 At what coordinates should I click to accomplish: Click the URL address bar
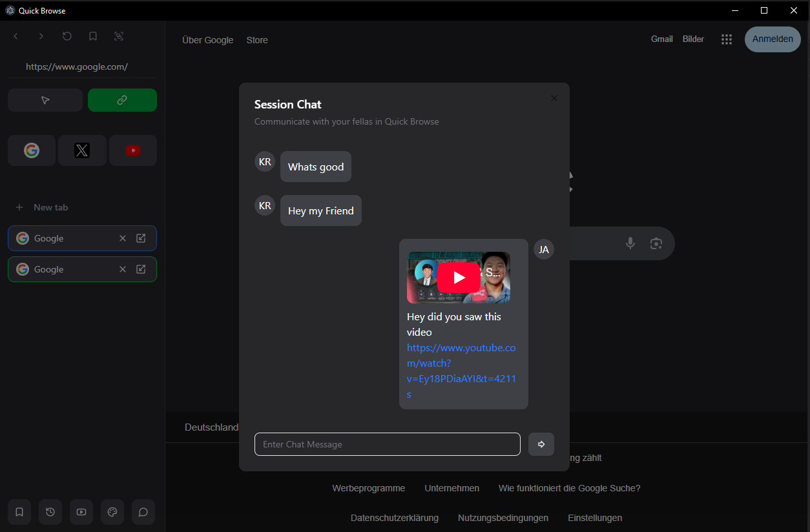pos(77,66)
